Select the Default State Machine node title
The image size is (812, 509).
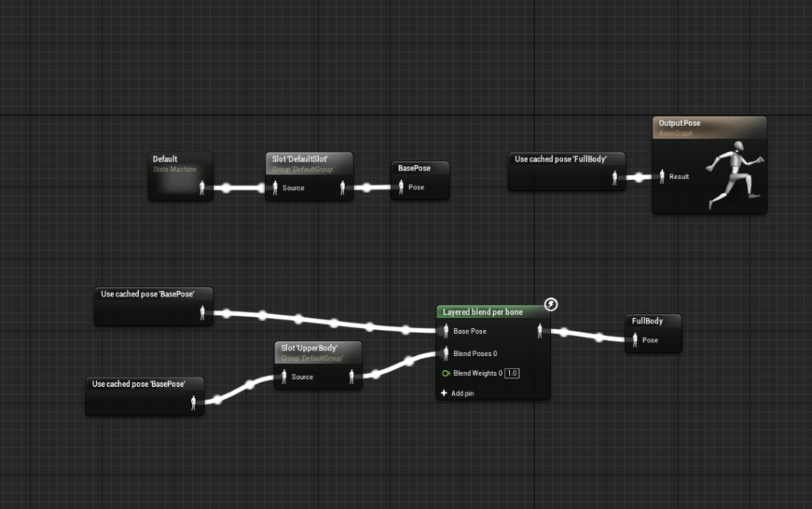click(x=166, y=159)
